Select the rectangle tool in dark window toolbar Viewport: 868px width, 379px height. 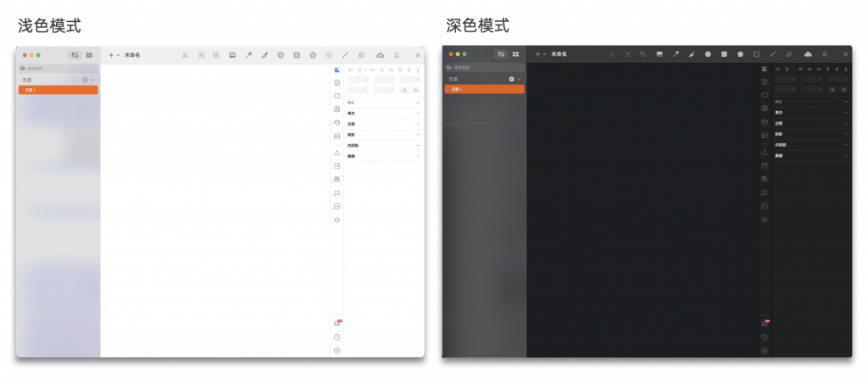(724, 54)
